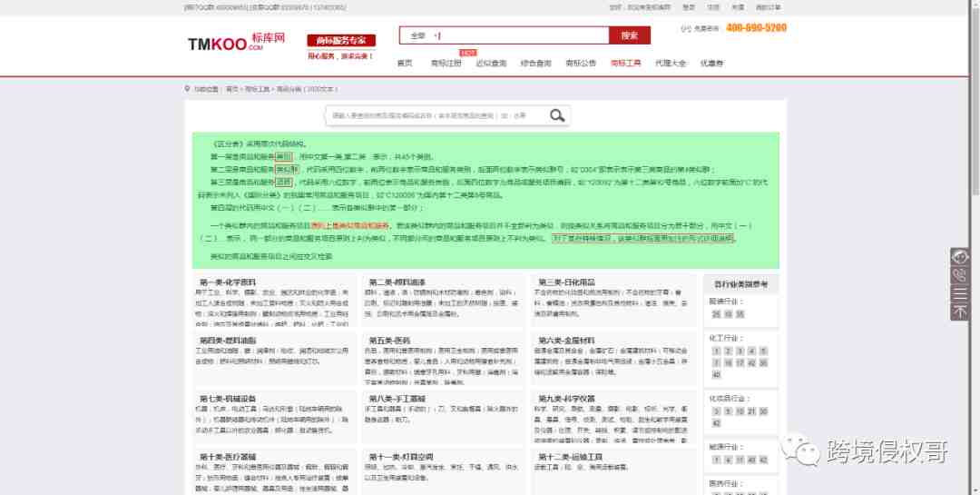980x495 pixels.
Task: Click the three-line menu icon on floating sidebar
Action: pyautogui.click(x=960, y=293)
